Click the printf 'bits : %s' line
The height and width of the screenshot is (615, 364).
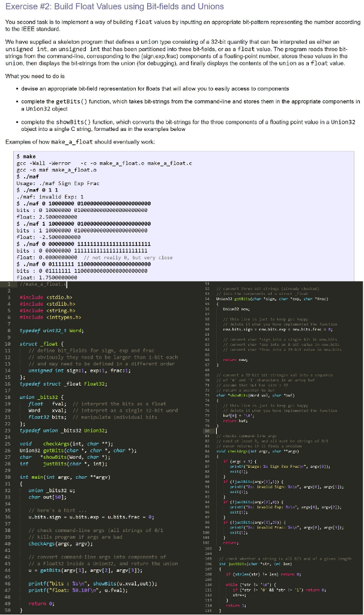[93, 584]
